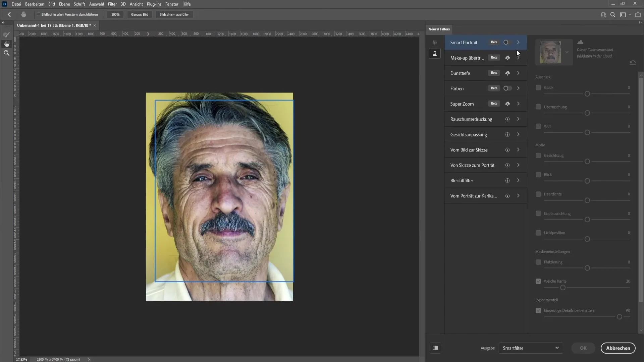Select the Zoom tool in left toolbar
Viewport: 644px width, 362px height.
coord(6,53)
